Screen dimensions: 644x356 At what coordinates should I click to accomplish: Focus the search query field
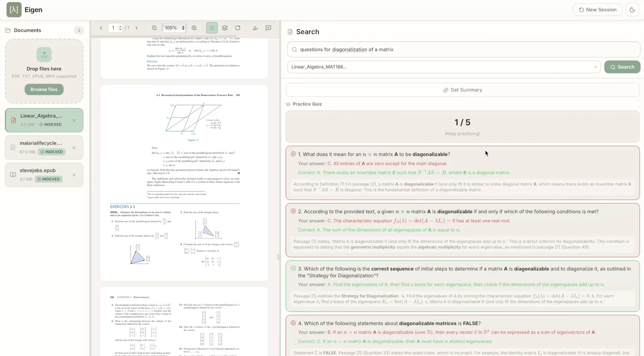(464, 50)
